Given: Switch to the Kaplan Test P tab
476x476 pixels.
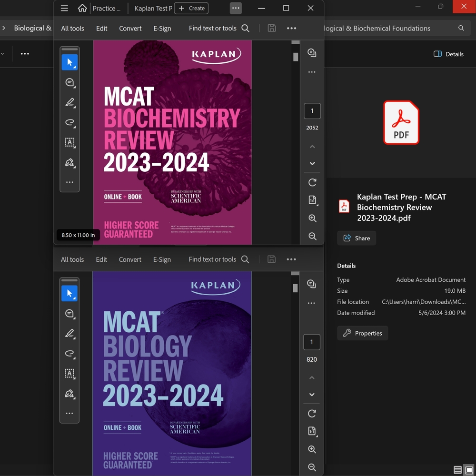Looking at the screenshot, I should (153, 8).
